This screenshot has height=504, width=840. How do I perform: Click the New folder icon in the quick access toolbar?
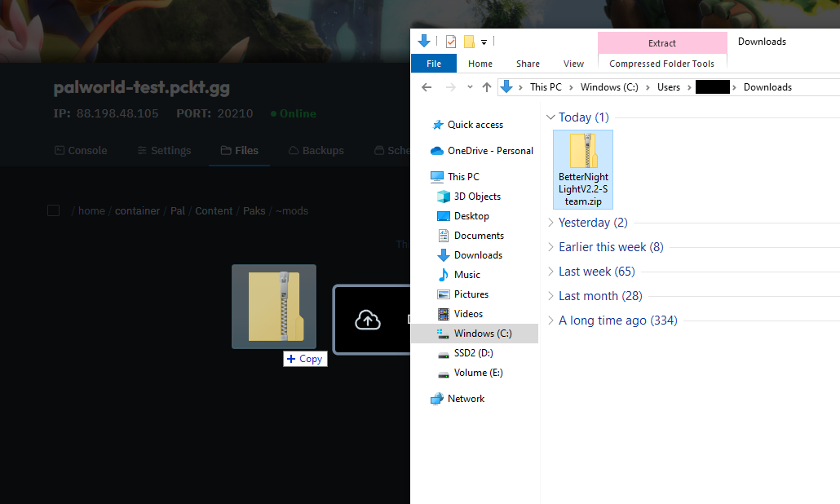469,42
